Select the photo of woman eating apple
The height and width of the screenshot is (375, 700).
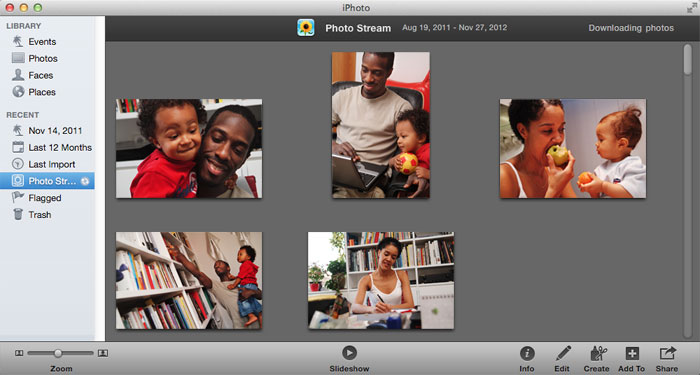click(x=573, y=149)
